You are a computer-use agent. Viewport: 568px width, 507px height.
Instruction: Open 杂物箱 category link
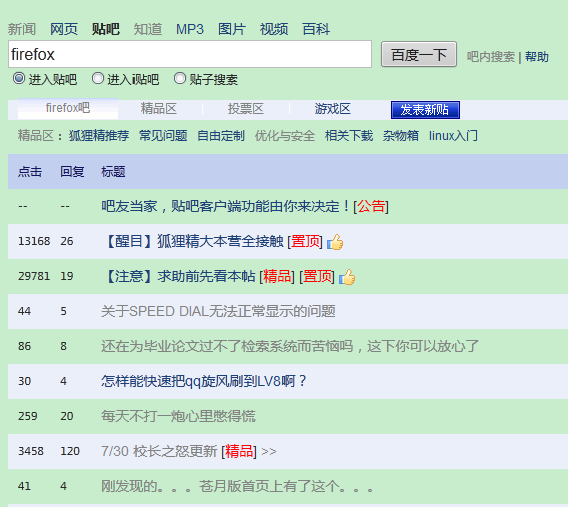pyautogui.click(x=401, y=136)
